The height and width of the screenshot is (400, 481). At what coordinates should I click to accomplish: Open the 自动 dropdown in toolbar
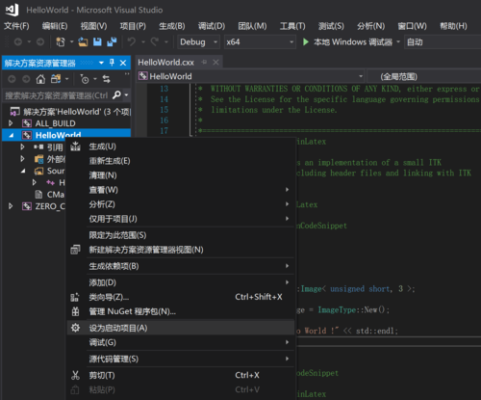click(x=443, y=42)
